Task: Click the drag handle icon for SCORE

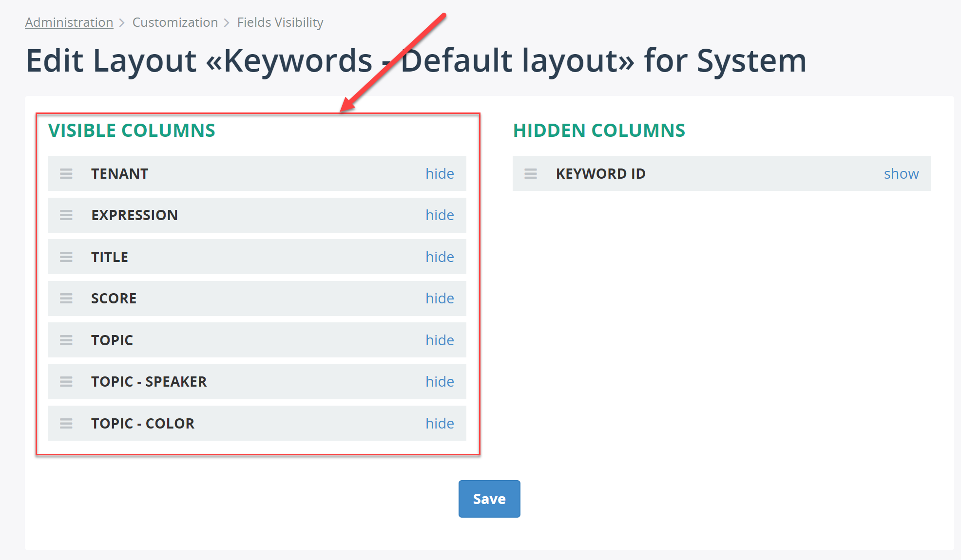Action: pyautogui.click(x=65, y=298)
